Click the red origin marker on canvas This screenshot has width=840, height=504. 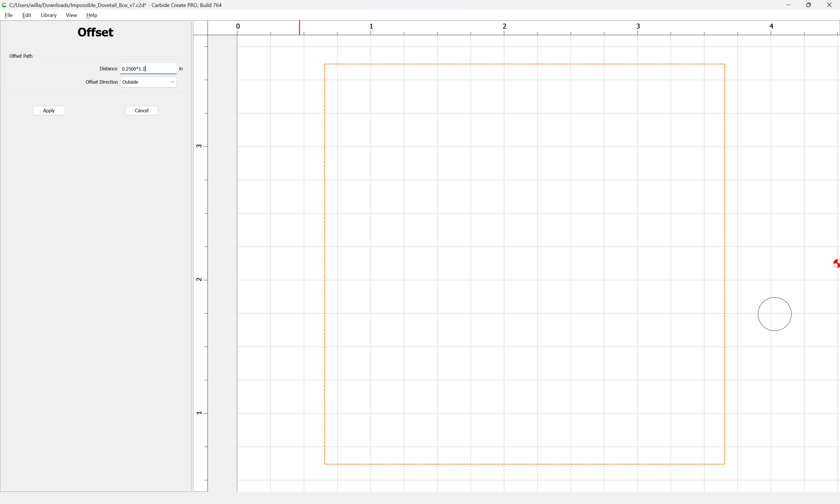tap(836, 263)
